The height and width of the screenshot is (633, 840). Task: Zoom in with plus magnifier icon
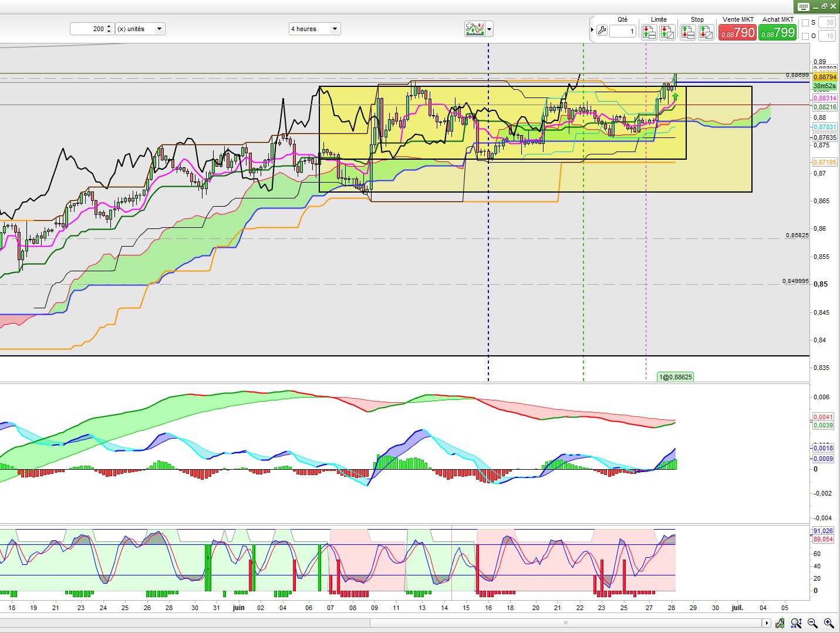click(829, 623)
